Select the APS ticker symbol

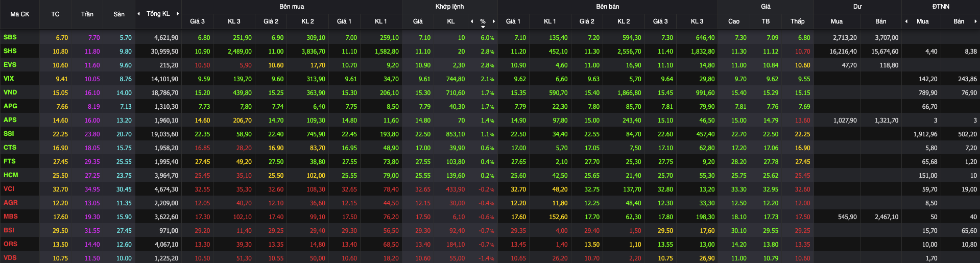[10, 120]
